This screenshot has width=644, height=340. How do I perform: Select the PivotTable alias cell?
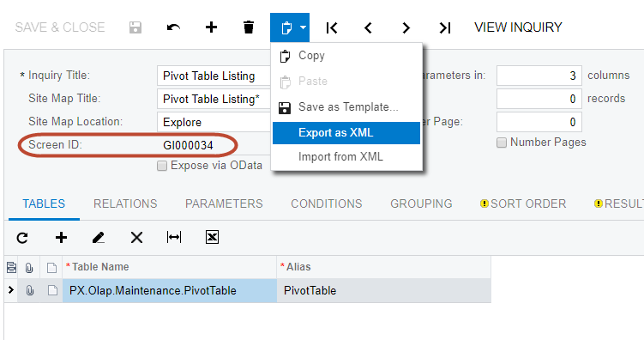point(384,291)
